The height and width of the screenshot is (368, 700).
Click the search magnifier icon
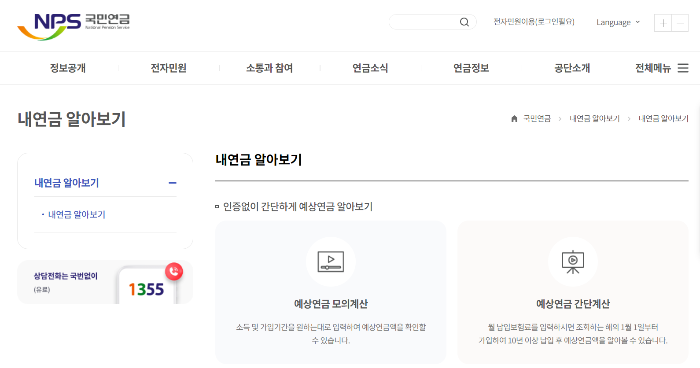pos(464,22)
